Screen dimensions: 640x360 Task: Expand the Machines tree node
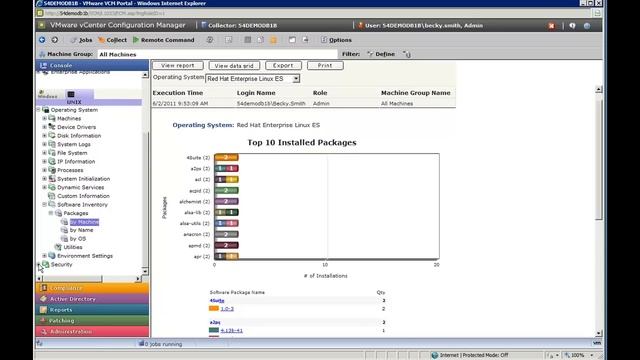44,118
